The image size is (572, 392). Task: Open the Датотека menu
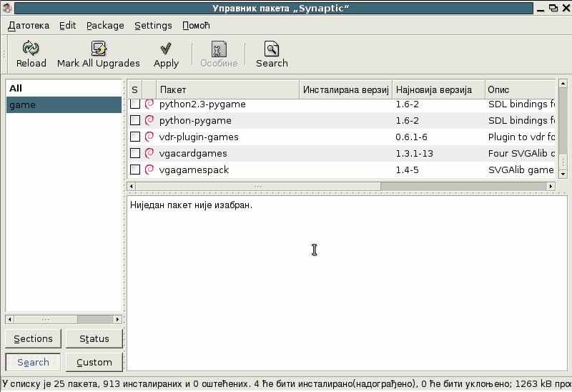click(x=29, y=26)
